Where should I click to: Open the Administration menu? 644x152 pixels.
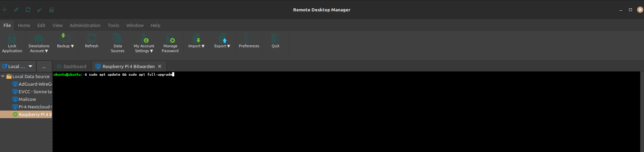click(x=85, y=25)
